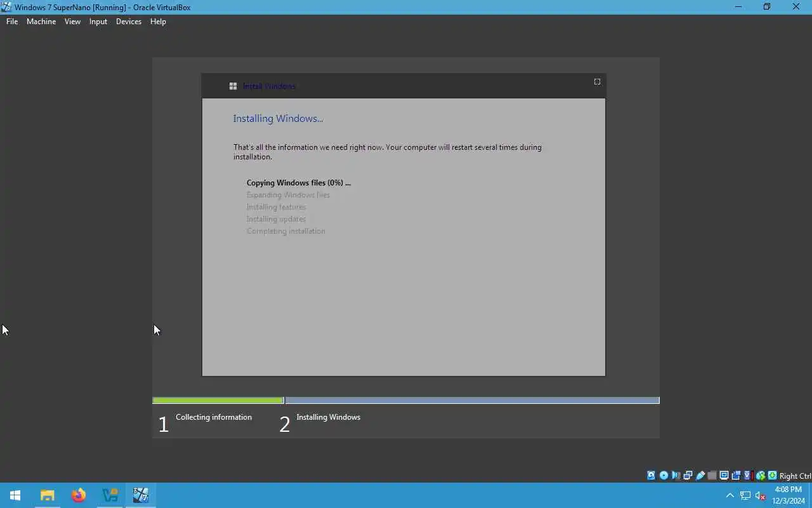This screenshot has height=508, width=812.
Task: Open the display settings status icon
Action: (x=724, y=476)
